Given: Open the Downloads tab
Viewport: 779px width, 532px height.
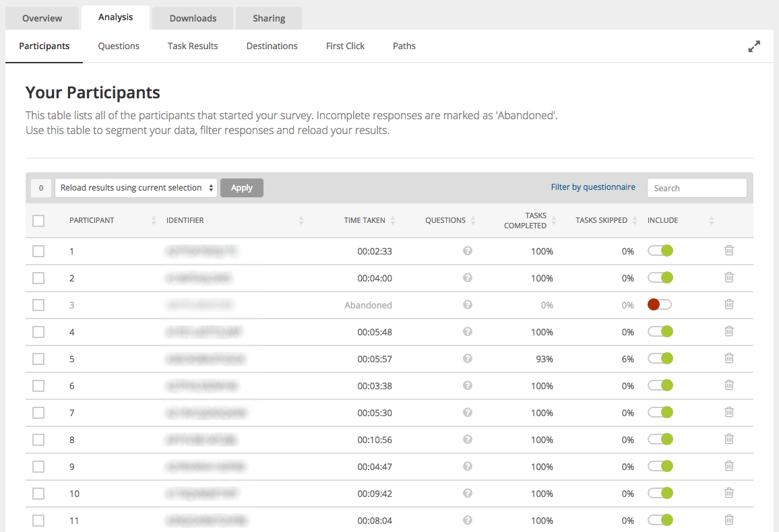Looking at the screenshot, I should (192, 18).
